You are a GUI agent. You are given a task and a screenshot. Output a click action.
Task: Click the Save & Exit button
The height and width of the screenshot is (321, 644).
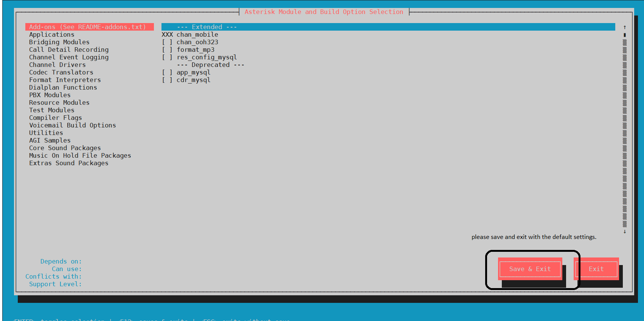(x=530, y=269)
